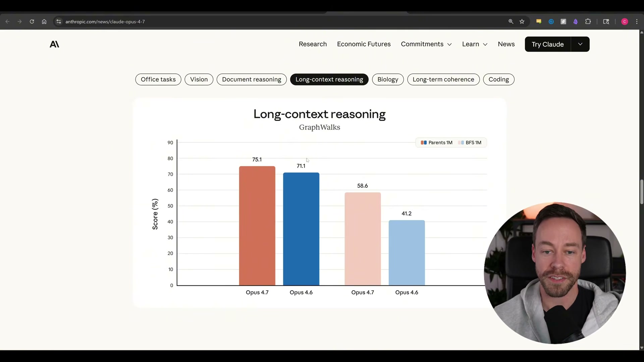
Task: Open the Anthropic logo homepage
Action: (x=54, y=44)
